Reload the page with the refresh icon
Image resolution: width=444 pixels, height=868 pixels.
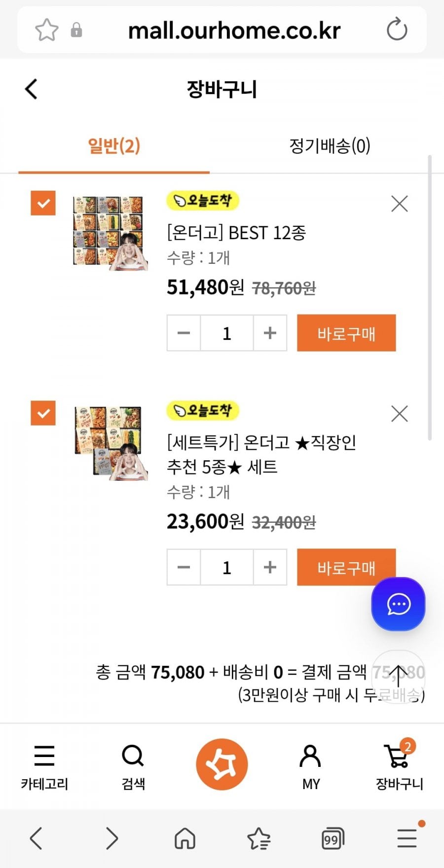pos(397,30)
